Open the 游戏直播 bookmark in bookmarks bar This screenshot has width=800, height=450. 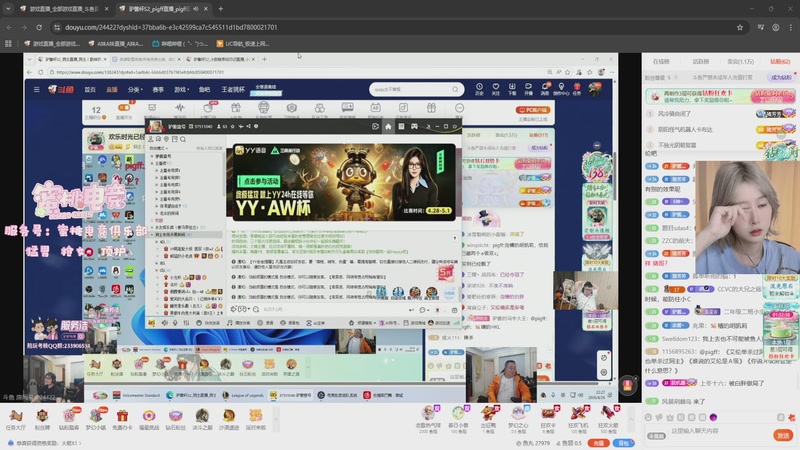pyautogui.click(x=52, y=44)
